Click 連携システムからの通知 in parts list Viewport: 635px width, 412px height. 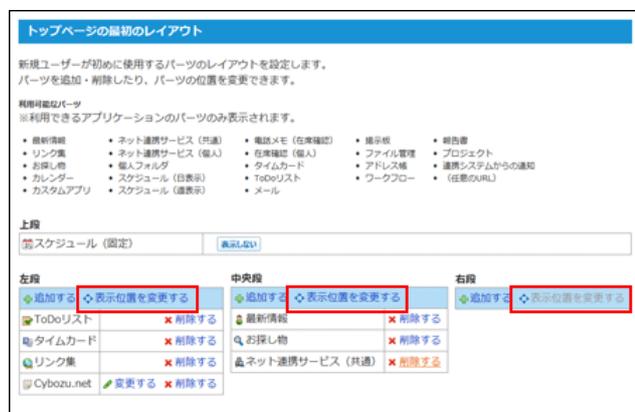pos(488,165)
